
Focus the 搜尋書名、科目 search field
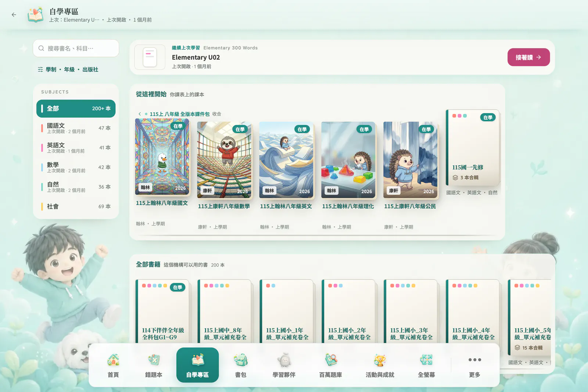pyautogui.click(x=76, y=48)
